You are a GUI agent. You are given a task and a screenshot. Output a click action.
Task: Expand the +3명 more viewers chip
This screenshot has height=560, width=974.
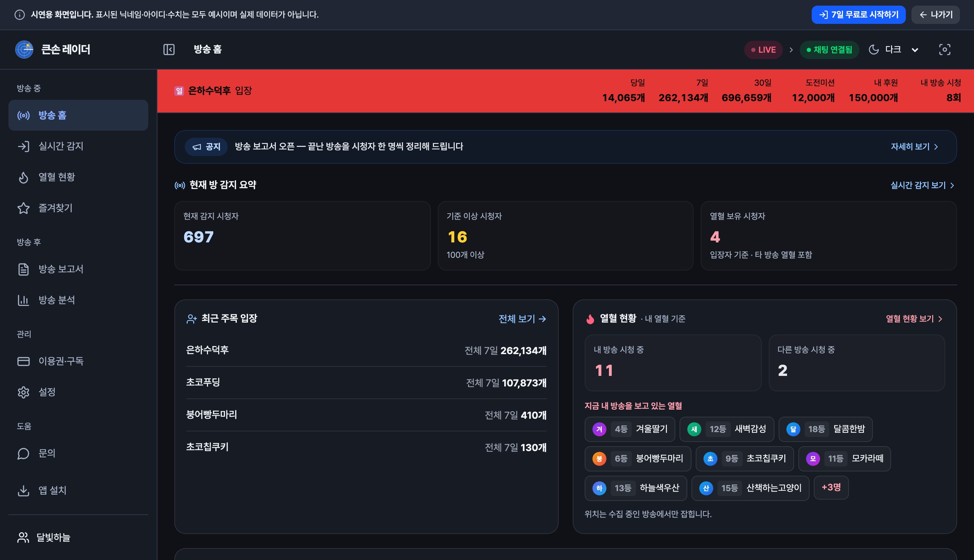point(831,488)
